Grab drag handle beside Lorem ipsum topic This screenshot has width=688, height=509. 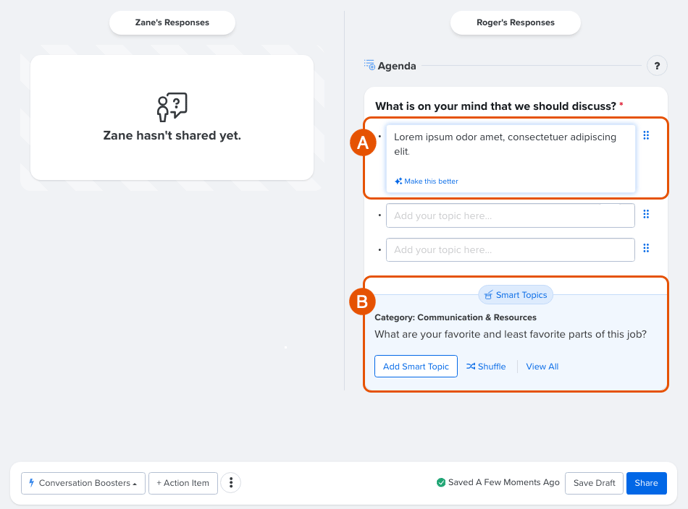tap(646, 135)
